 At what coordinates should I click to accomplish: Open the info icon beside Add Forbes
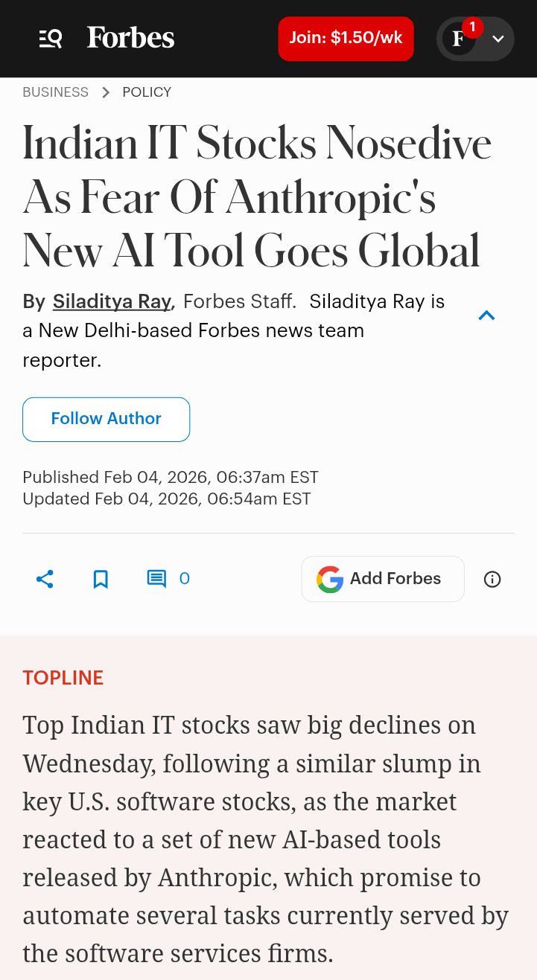click(492, 579)
